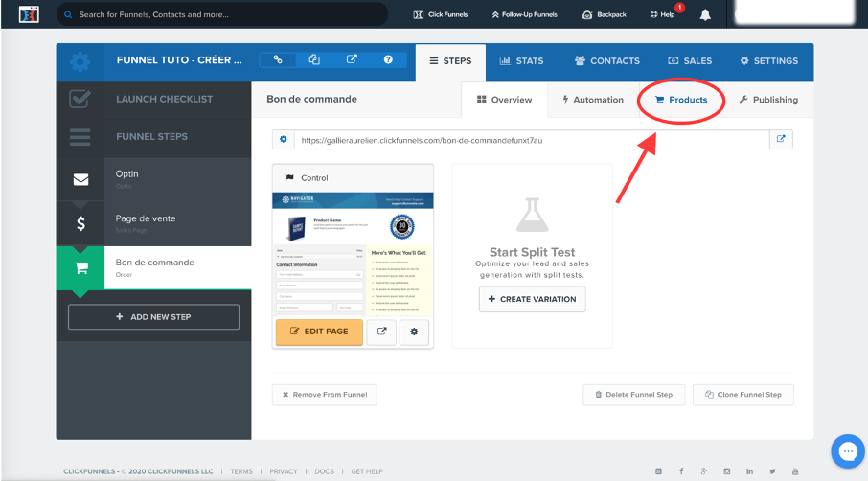Open the Backpack menu

click(604, 14)
